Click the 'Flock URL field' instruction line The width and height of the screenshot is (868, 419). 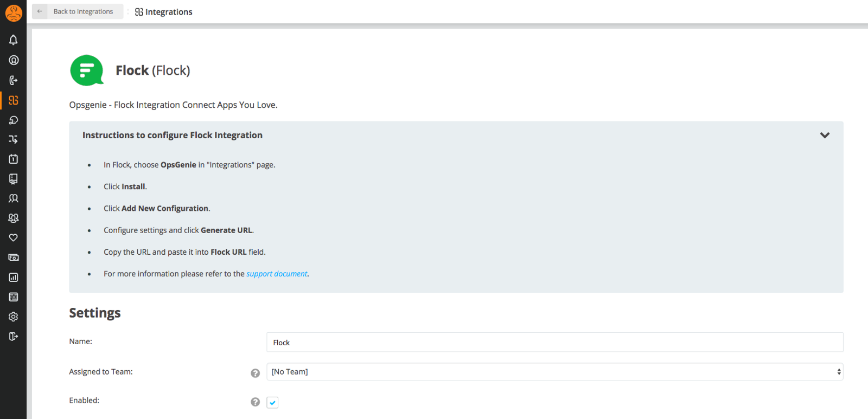(184, 252)
